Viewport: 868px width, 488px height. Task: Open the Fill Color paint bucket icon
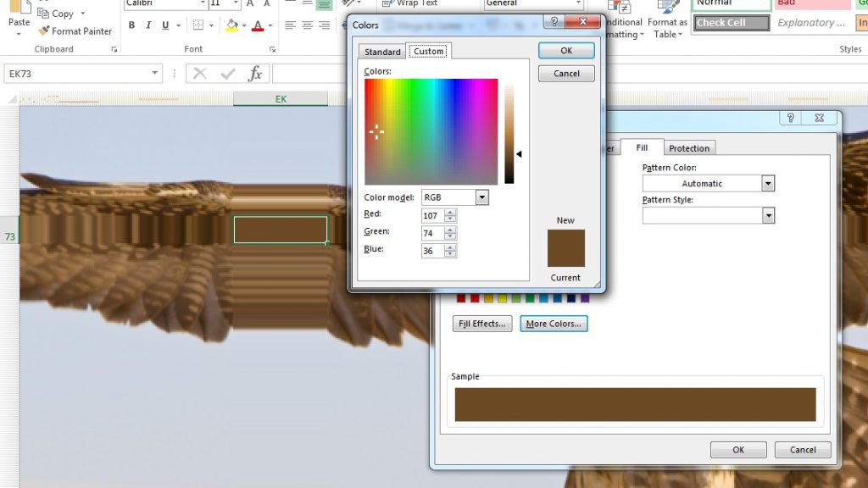pos(231,25)
